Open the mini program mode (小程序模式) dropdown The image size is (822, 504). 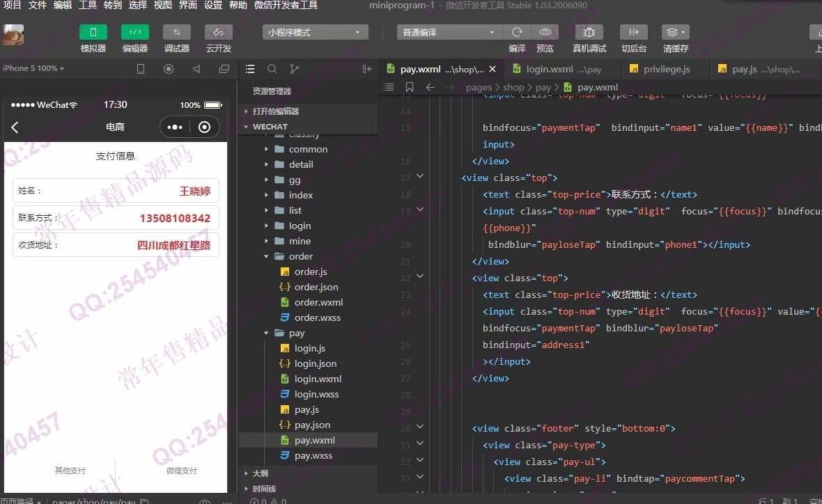pos(315,33)
